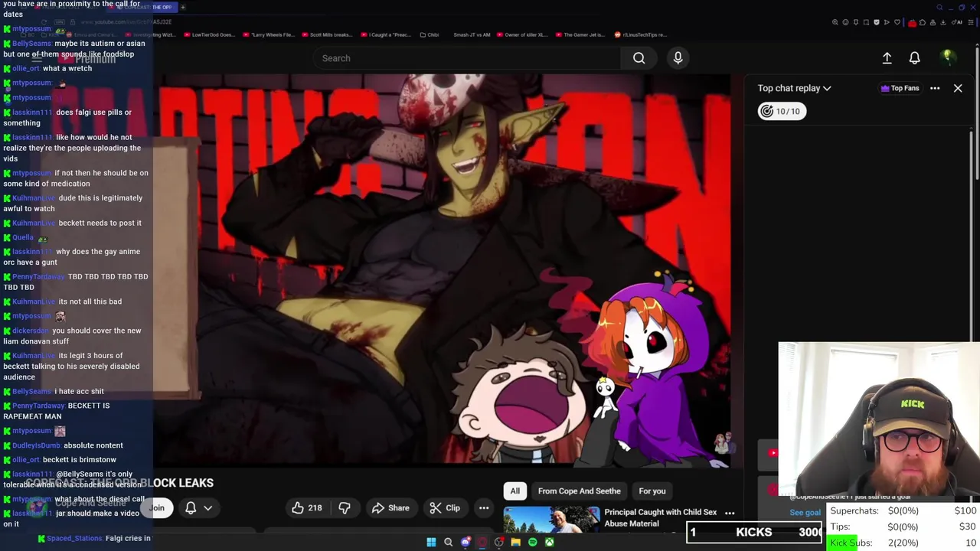Image resolution: width=980 pixels, height=551 pixels.
Task: Toggle channel notification bell
Action: [191, 507]
